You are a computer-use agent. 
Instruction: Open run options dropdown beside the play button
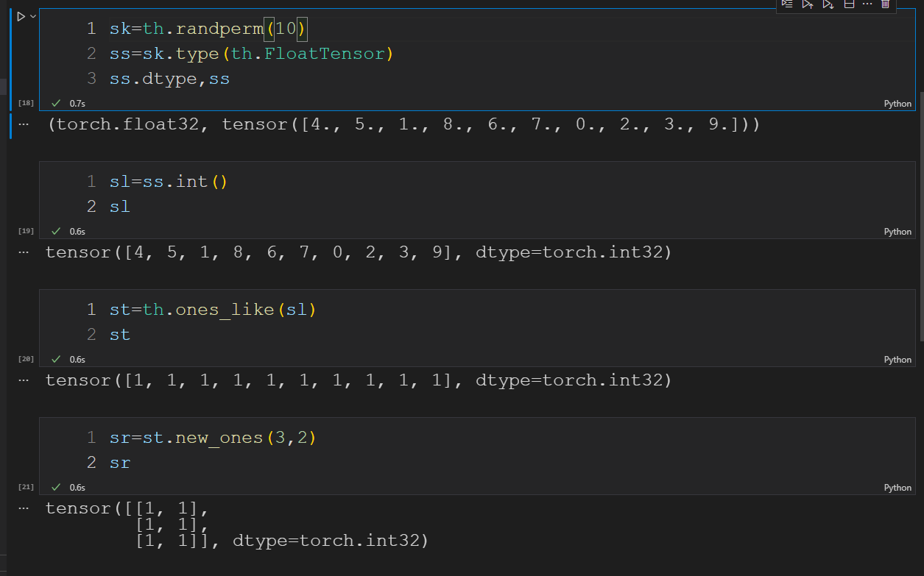pyautogui.click(x=32, y=16)
